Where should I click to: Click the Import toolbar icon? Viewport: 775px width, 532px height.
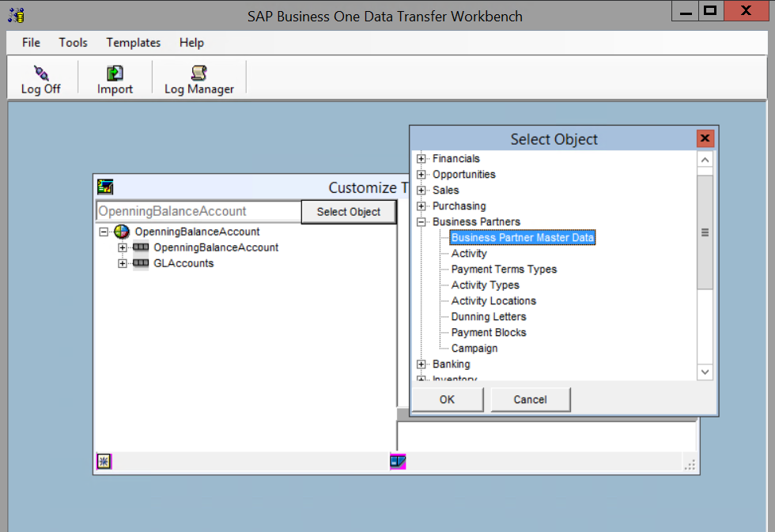[x=115, y=73]
